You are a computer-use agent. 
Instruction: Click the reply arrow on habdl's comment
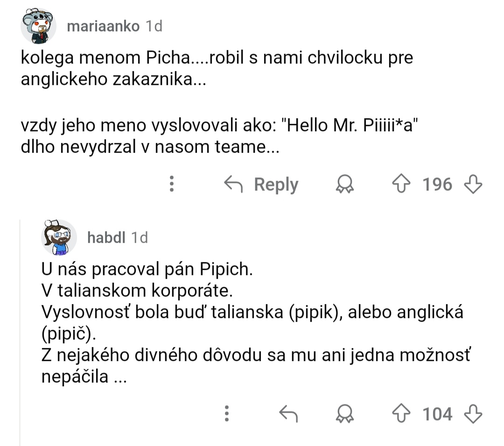(x=288, y=414)
